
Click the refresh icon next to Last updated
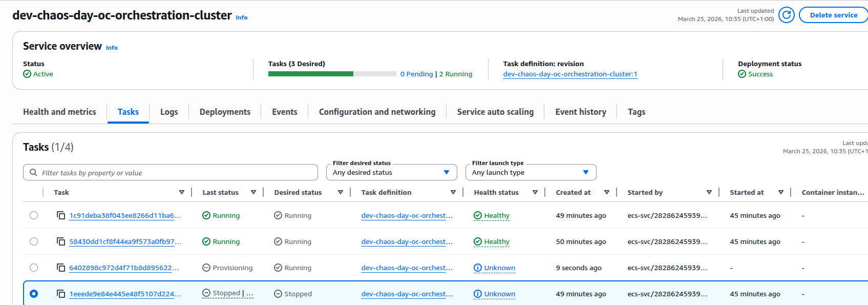786,15
